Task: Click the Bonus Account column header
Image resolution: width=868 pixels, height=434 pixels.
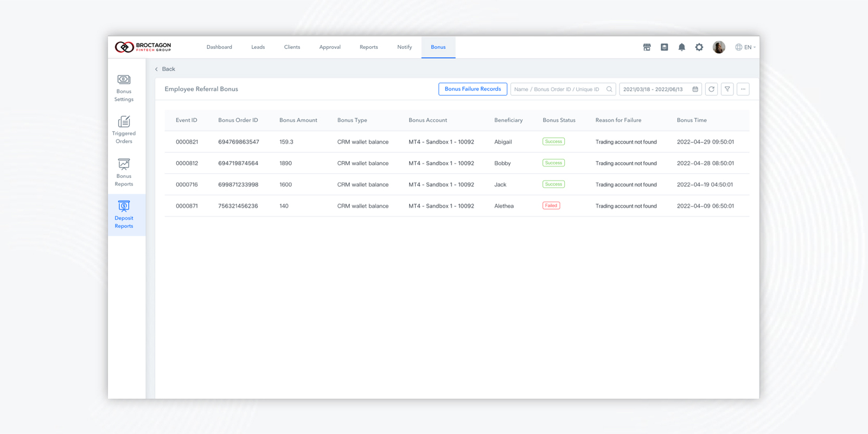Action: (x=428, y=120)
